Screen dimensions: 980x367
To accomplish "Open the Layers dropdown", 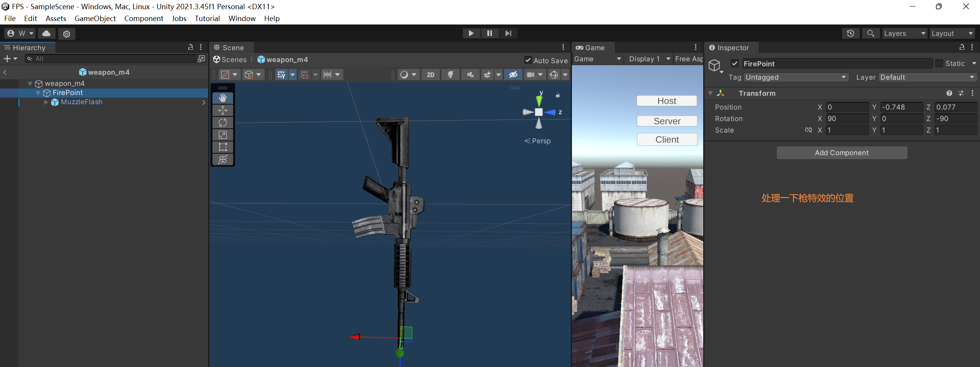I will pos(905,33).
